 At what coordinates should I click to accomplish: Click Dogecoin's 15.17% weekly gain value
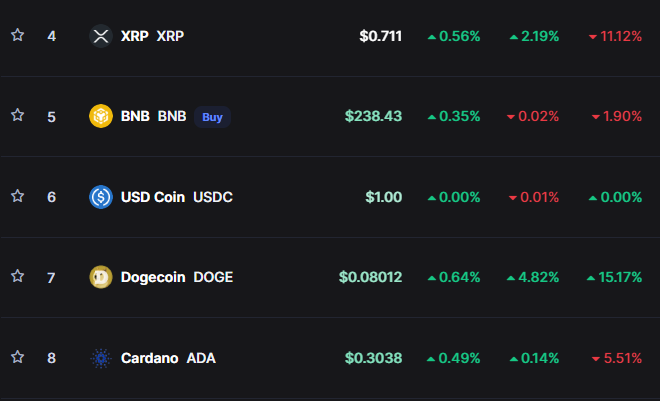614,277
